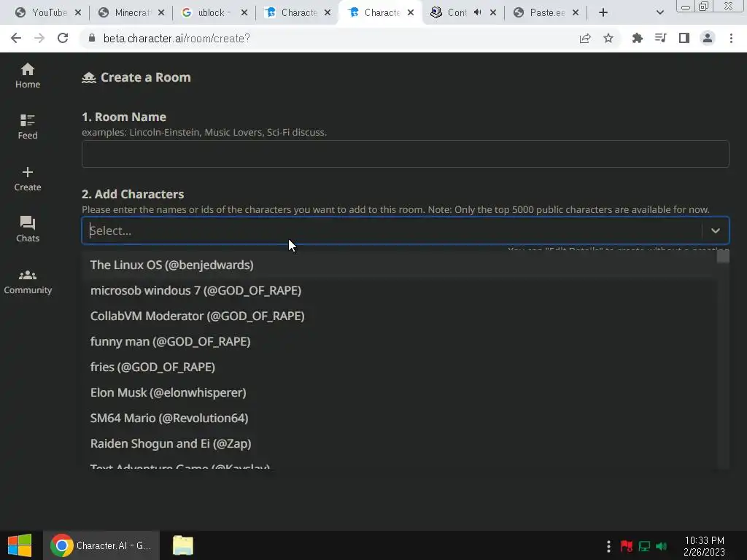Bookmark this page with the star icon
Image resolution: width=747 pixels, height=560 pixels.
(608, 39)
